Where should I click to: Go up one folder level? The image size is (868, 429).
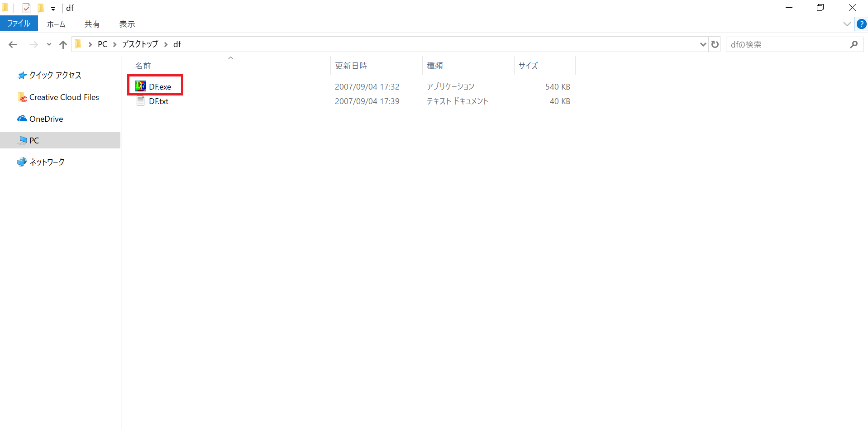coord(63,44)
